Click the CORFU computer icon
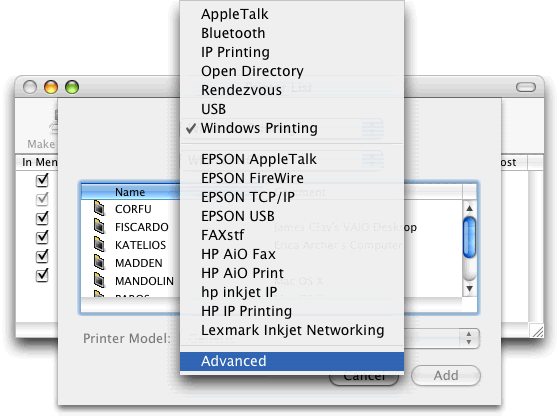Viewport: 559px width, 416px height. tap(99, 208)
